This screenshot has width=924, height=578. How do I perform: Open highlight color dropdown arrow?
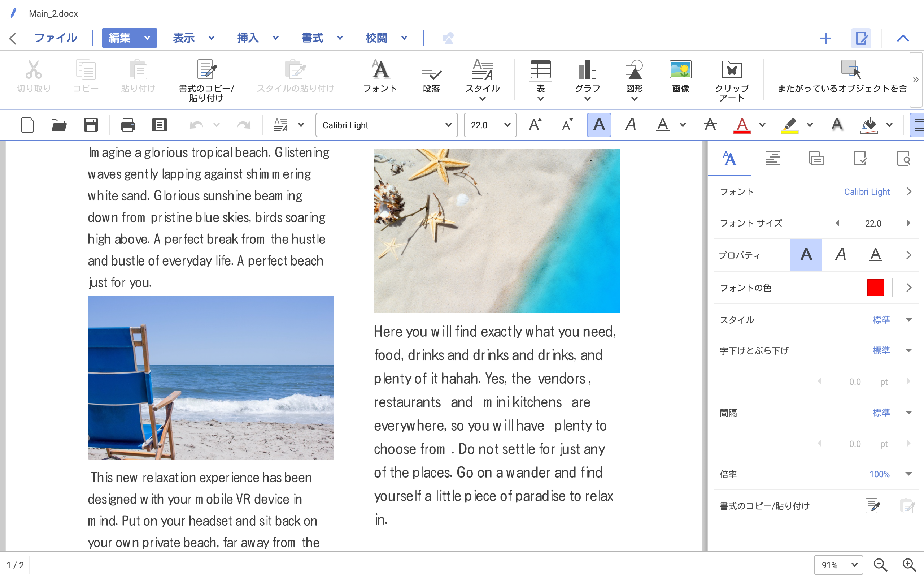810,125
